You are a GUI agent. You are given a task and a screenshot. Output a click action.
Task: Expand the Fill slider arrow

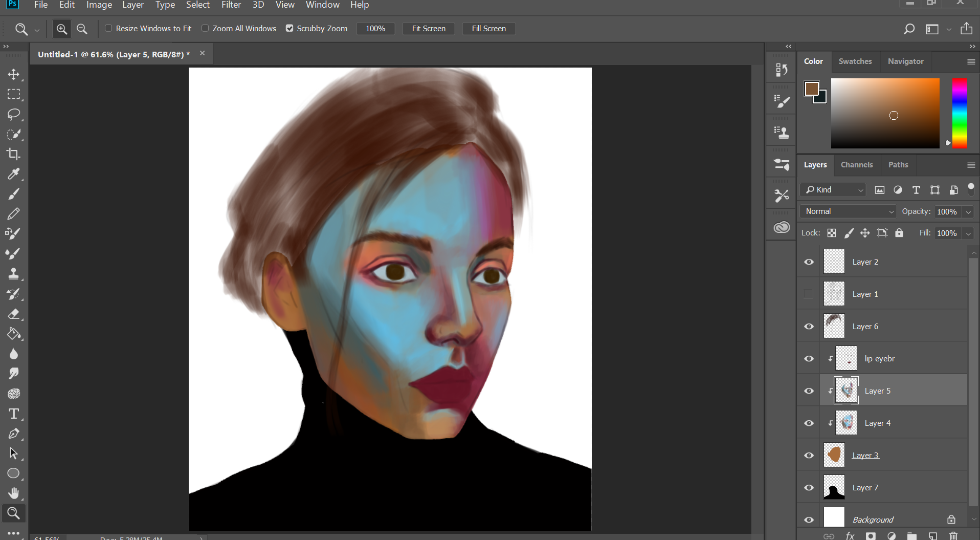point(968,233)
